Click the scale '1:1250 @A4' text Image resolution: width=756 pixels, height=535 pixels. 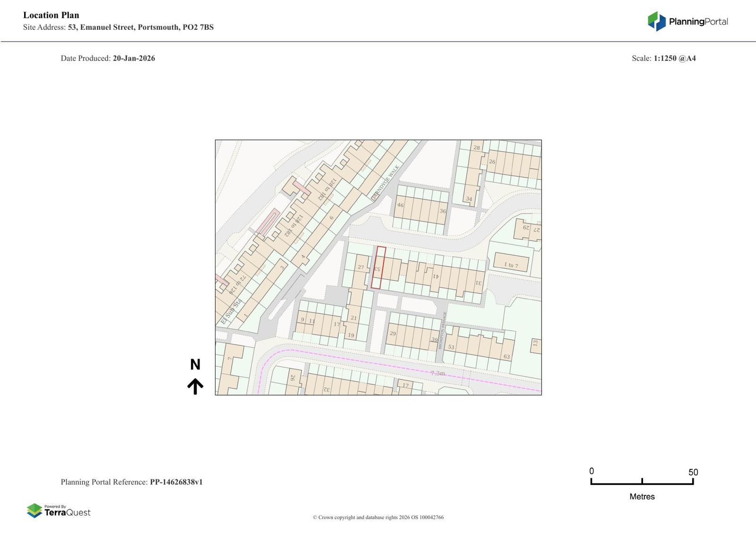[674, 58]
